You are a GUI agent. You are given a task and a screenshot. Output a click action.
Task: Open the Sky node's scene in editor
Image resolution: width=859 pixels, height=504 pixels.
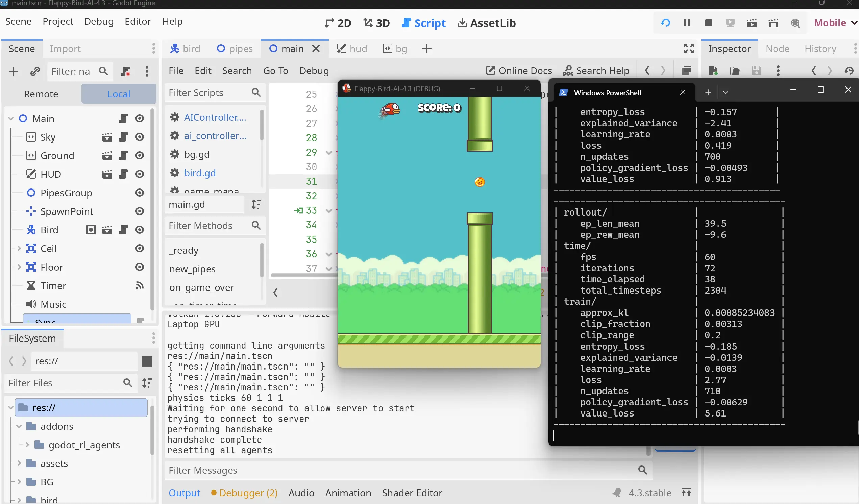[107, 137]
